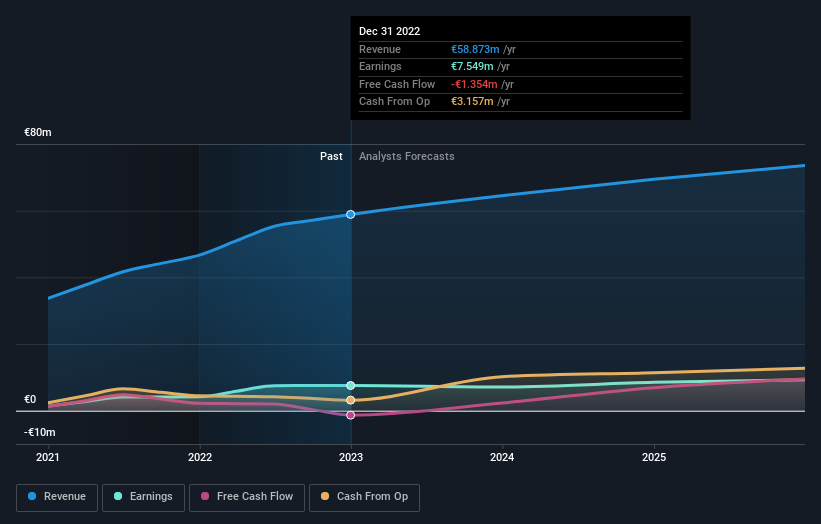
Task: Click the Dec 31 2022 tooltip date
Action: 390,31
